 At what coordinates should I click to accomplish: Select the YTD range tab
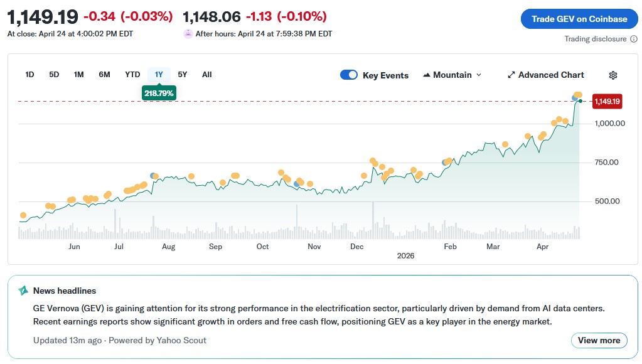pyautogui.click(x=132, y=75)
